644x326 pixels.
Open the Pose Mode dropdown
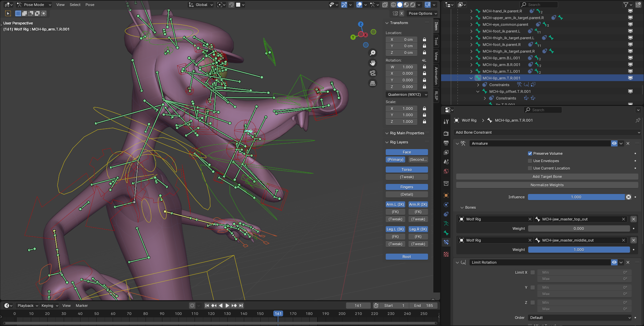(x=34, y=5)
